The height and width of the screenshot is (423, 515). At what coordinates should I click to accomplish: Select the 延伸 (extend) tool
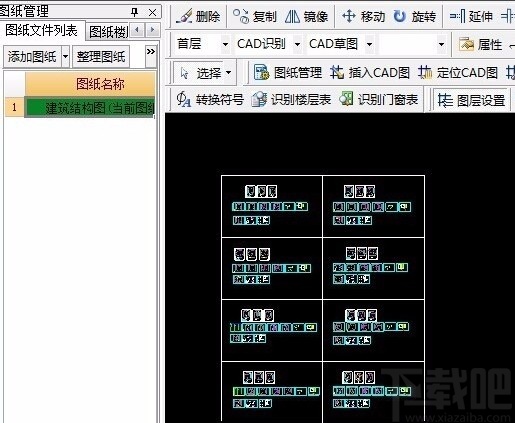click(x=471, y=16)
